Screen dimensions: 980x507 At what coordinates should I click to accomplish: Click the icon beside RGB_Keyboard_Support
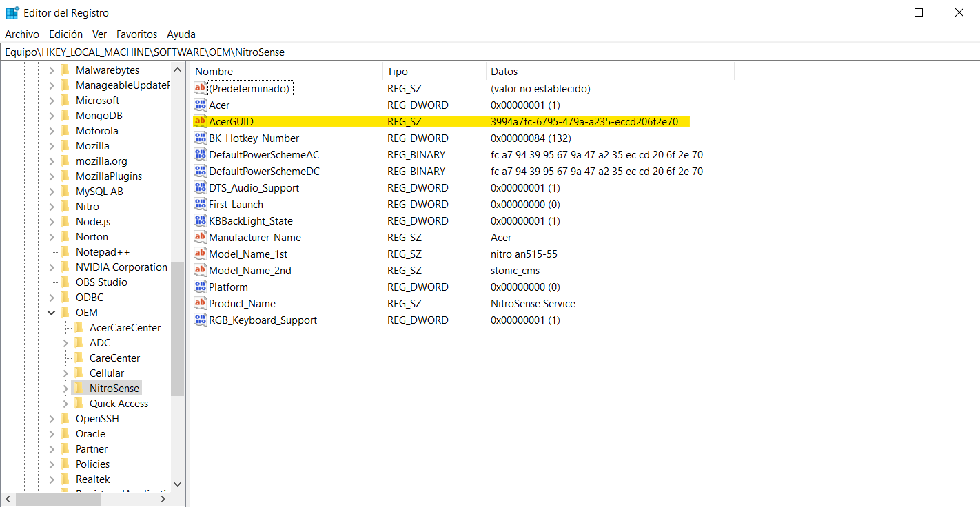coord(201,320)
